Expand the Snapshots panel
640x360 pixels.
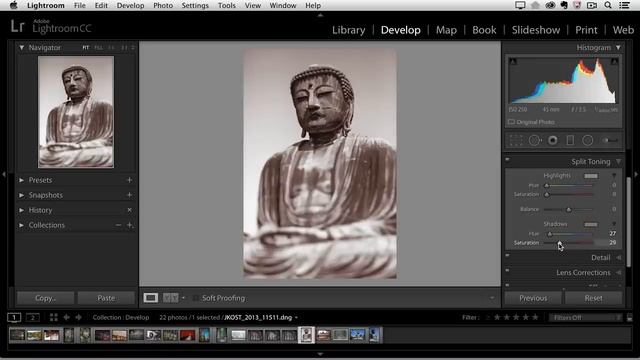(22, 195)
